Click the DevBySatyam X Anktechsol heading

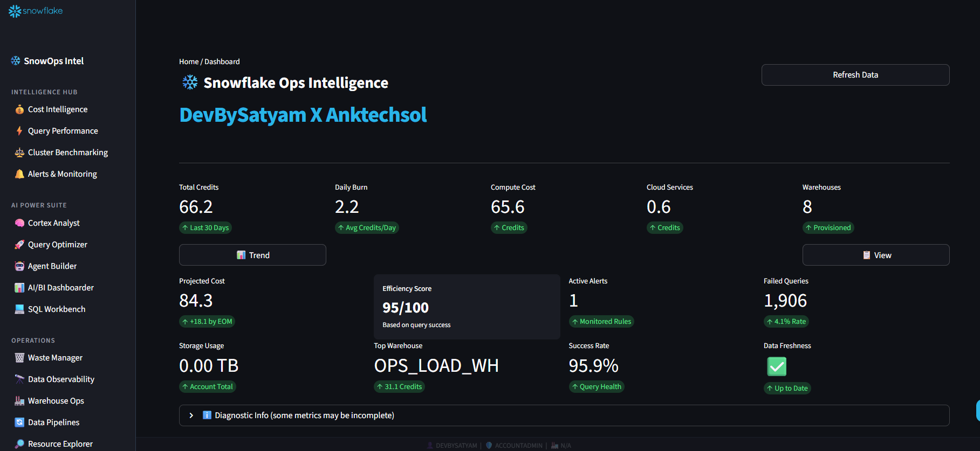pos(303,115)
